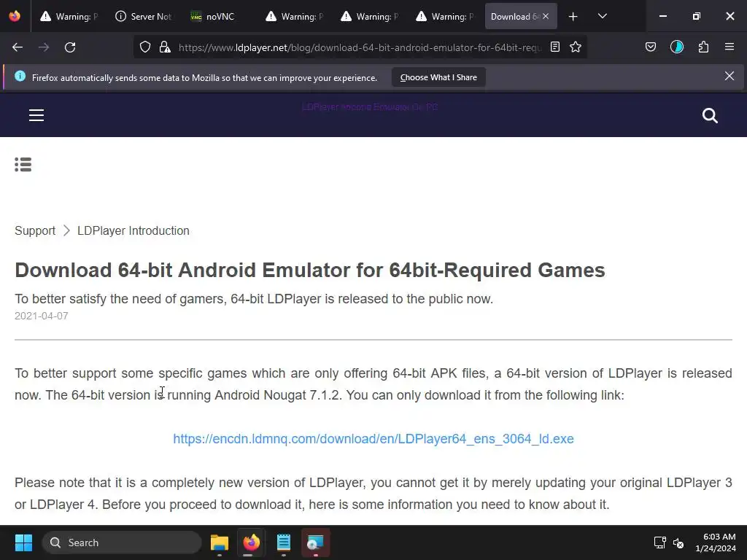Open LDPlayer site hamburger menu
The image size is (747, 560).
click(x=36, y=115)
